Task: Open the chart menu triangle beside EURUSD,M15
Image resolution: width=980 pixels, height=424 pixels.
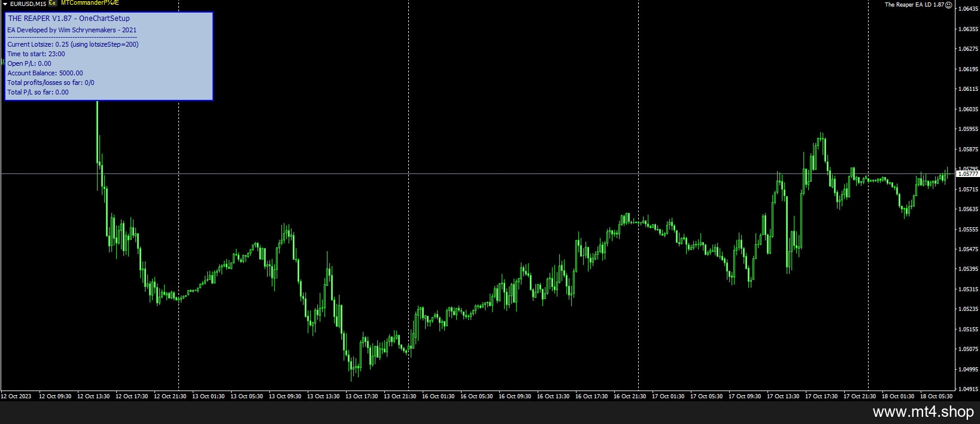Action: (x=5, y=4)
